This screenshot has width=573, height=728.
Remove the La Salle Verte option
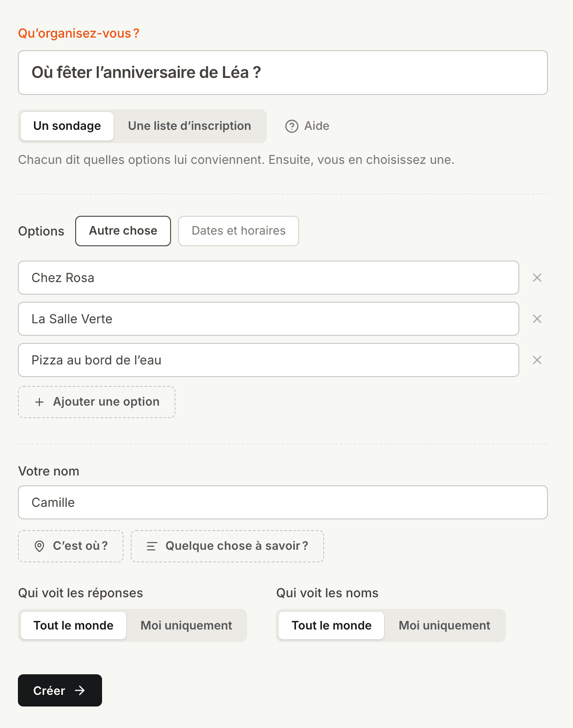point(537,319)
